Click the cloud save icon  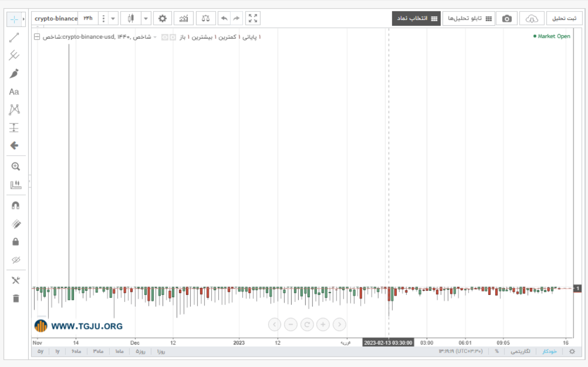[531, 18]
